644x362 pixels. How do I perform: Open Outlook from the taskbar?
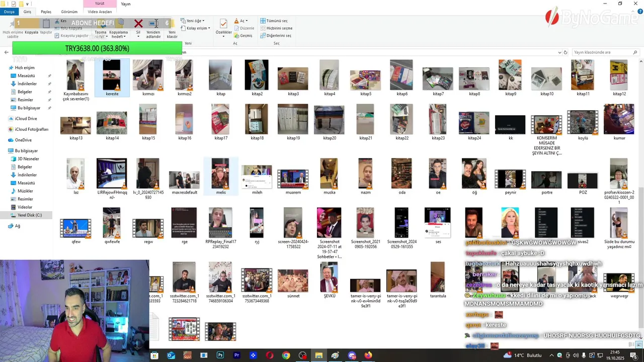point(171,355)
